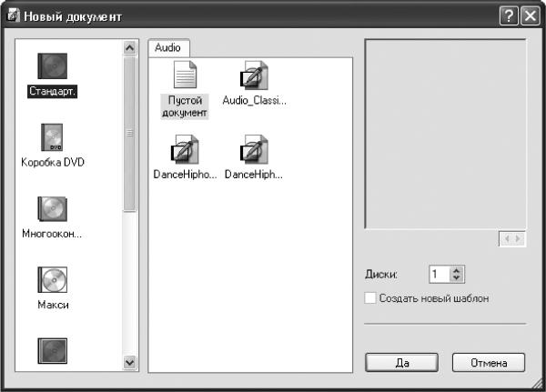Pick the Макси disc case icon
The image size is (546, 392).
(52, 280)
